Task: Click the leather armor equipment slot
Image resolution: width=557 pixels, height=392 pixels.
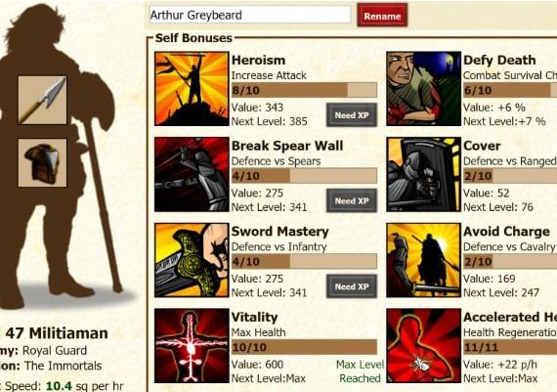Action: click(x=42, y=163)
